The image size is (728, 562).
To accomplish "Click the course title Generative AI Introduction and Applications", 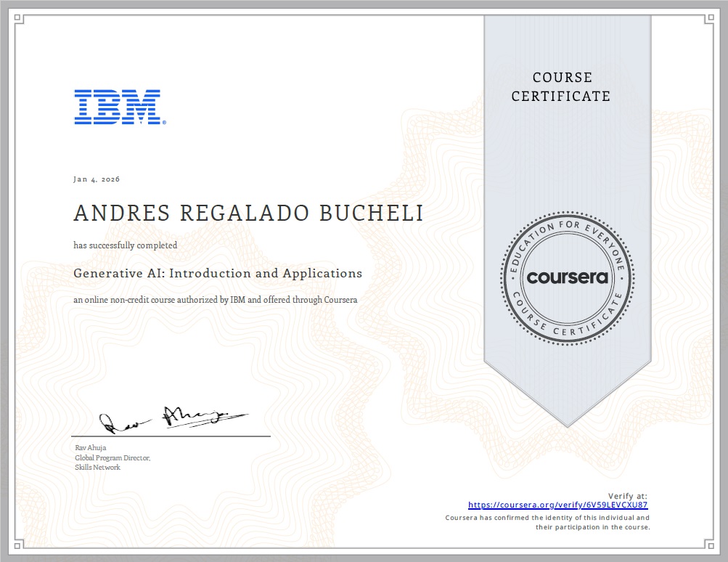I will coord(217,273).
